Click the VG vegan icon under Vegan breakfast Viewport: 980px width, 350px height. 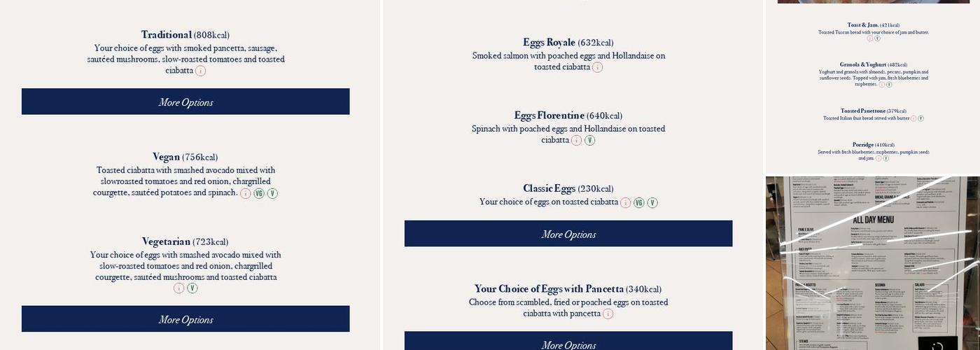(259, 193)
